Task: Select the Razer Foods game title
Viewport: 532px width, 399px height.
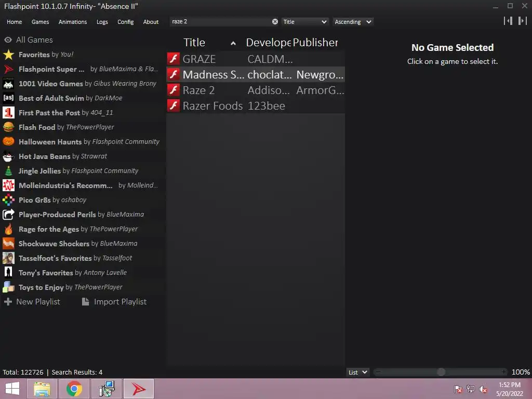Action: 212,106
